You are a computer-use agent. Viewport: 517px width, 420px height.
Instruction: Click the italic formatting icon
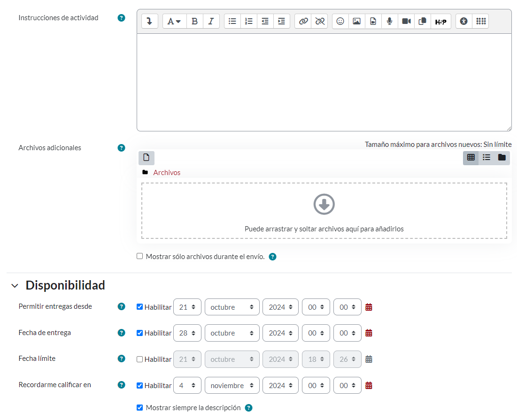point(211,21)
